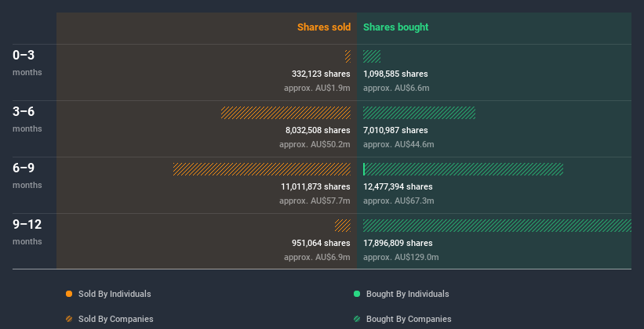Image resolution: width=644 pixels, height=329 pixels.
Task: Click the approx. AU$129.0m amount
Action: click(x=401, y=257)
